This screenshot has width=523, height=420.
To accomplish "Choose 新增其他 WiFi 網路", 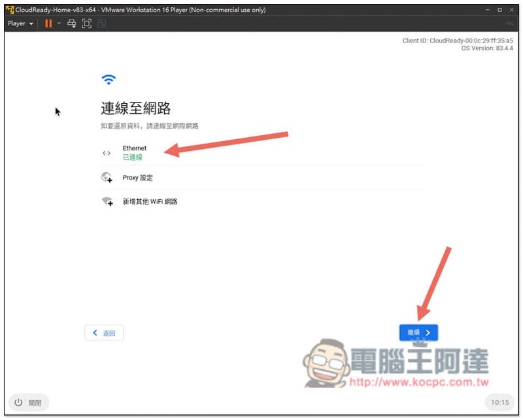I will tap(150, 202).
